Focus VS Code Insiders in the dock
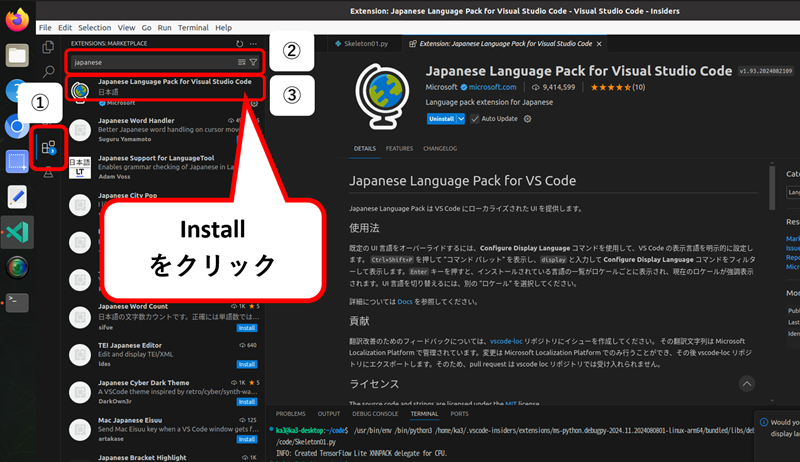 tap(17, 232)
